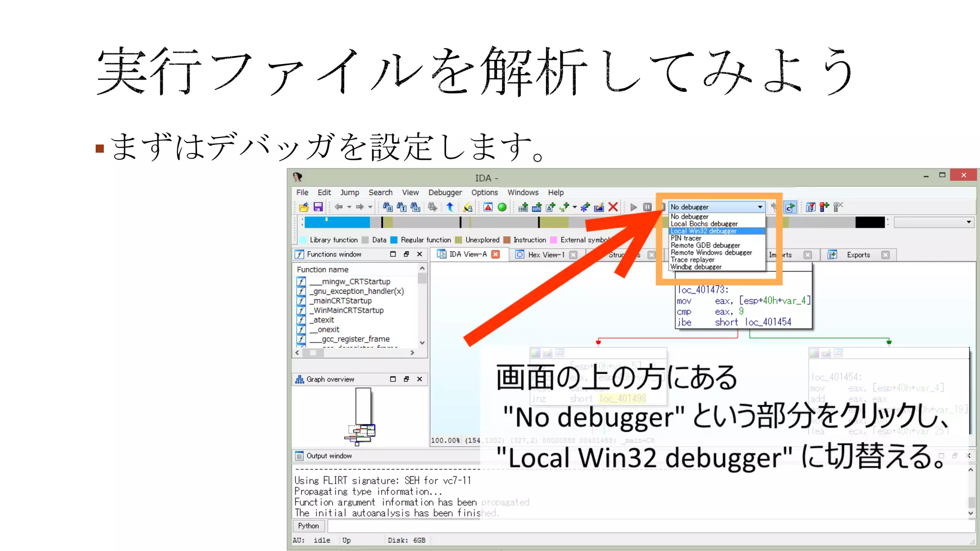Image resolution: width=980 pixels, height=551 pixels.
Task: Click binoculars search byte sequence icon
Action: tap(415, 207)
